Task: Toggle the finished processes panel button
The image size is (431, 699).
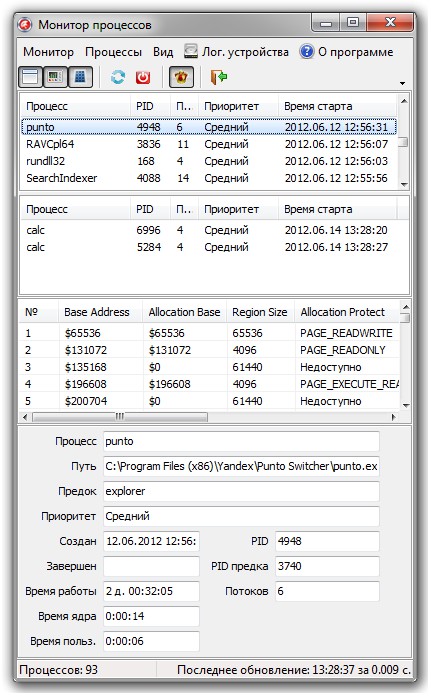Action: 55,77
